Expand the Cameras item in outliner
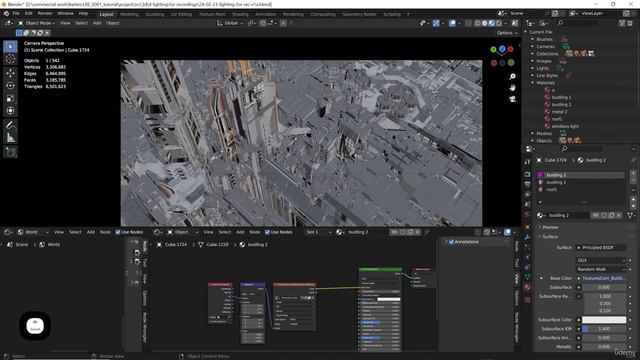This screenshot has width=640, height=360. point(532,47)
